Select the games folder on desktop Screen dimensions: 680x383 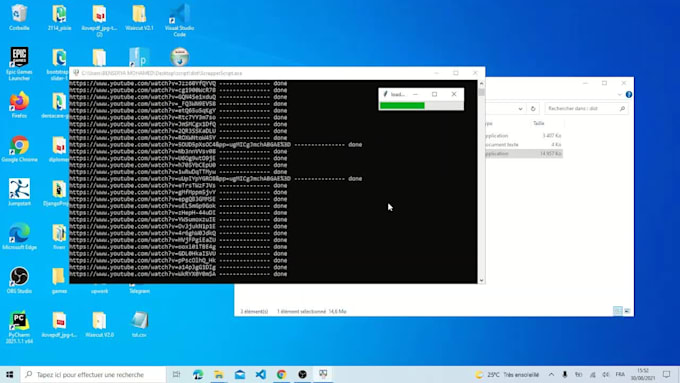pos(59,280)
